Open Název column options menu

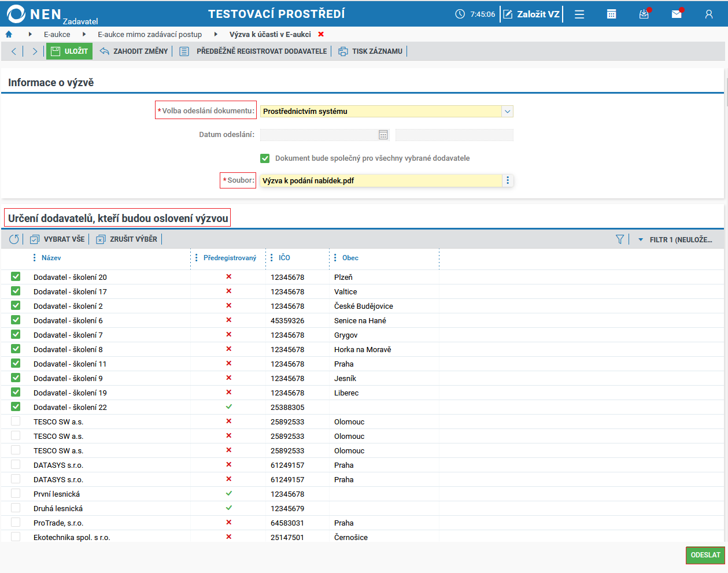click(x=35, y=258)
